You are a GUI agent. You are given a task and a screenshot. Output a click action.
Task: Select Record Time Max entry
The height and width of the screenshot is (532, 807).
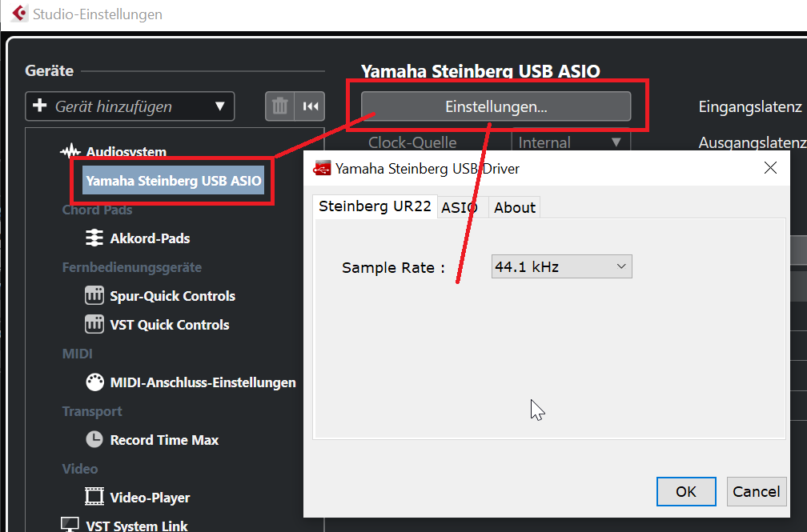pyautogui.click(x=164, y=440)
